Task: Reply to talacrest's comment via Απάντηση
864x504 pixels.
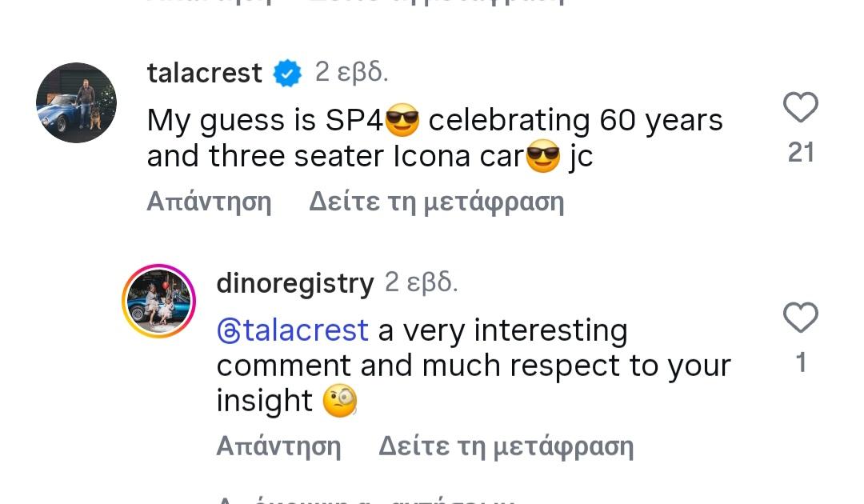Action: [209, 202]
